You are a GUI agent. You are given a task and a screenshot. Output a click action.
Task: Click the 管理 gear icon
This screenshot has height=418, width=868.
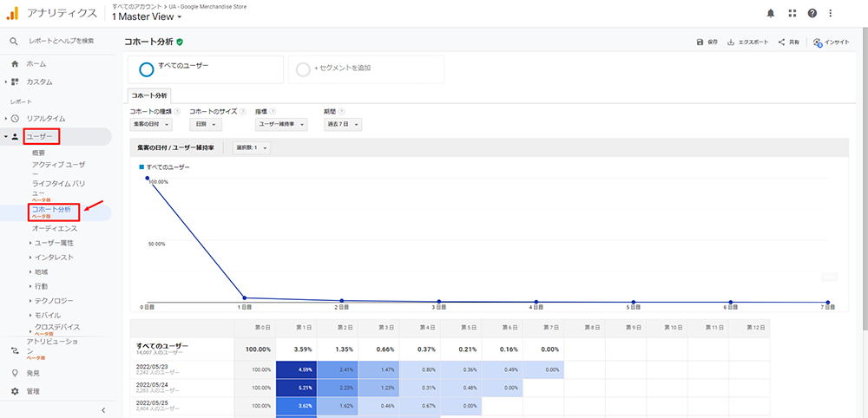click(15, 391)
